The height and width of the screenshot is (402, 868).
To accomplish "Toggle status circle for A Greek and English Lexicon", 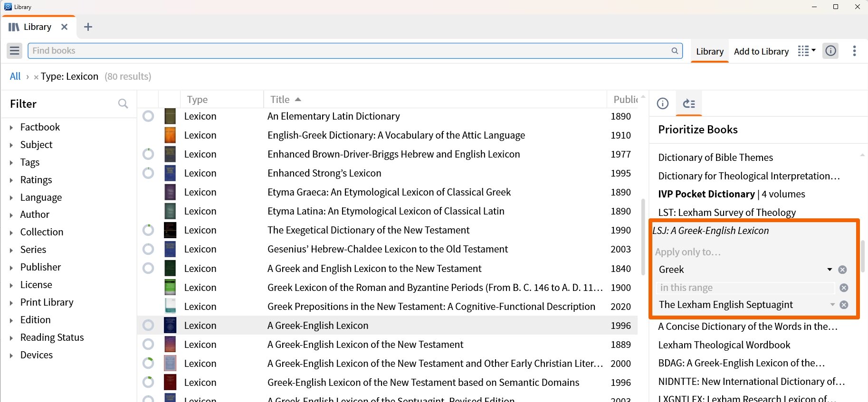I will pos(148,269).
